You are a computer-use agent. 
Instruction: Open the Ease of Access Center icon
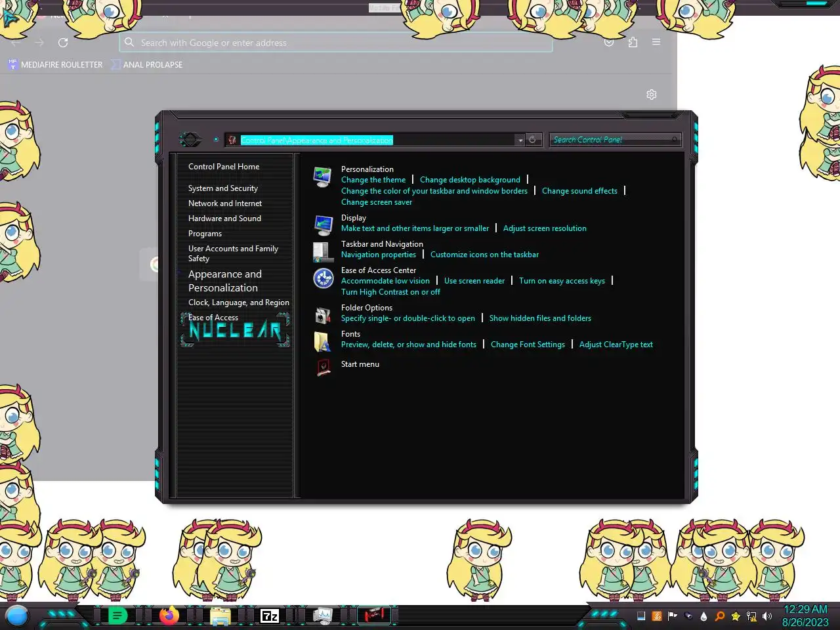pos(323,278)
